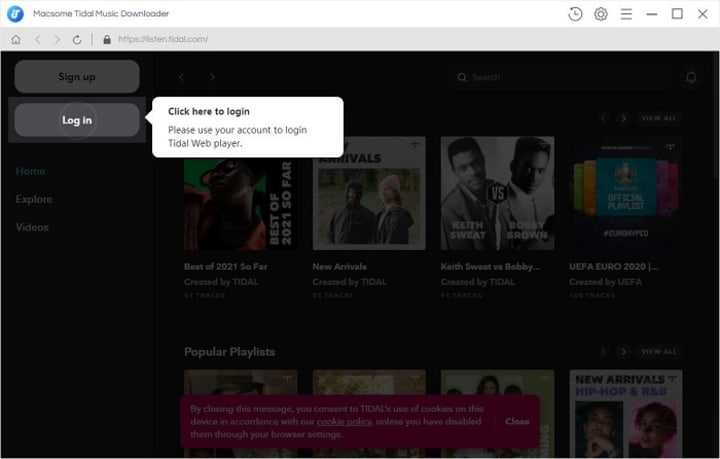The image size is (720, 459).
Task: Open the download history clock icon
Action: point(575,14)
